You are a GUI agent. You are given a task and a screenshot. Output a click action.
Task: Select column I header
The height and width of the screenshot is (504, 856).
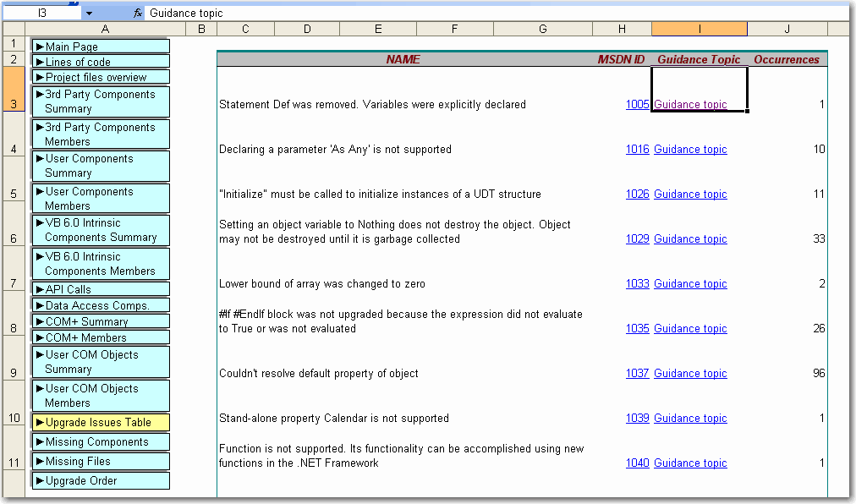click(x=699, y=30)
